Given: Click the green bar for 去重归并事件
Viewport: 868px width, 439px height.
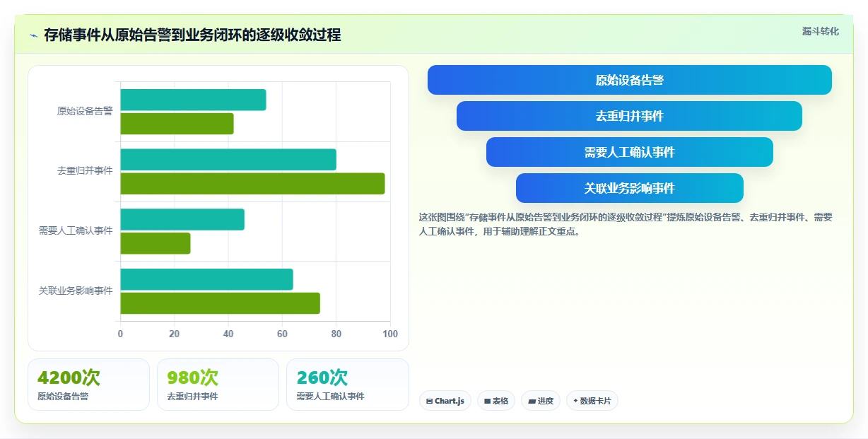Looking at the screenshot, I should pos(252,184).
